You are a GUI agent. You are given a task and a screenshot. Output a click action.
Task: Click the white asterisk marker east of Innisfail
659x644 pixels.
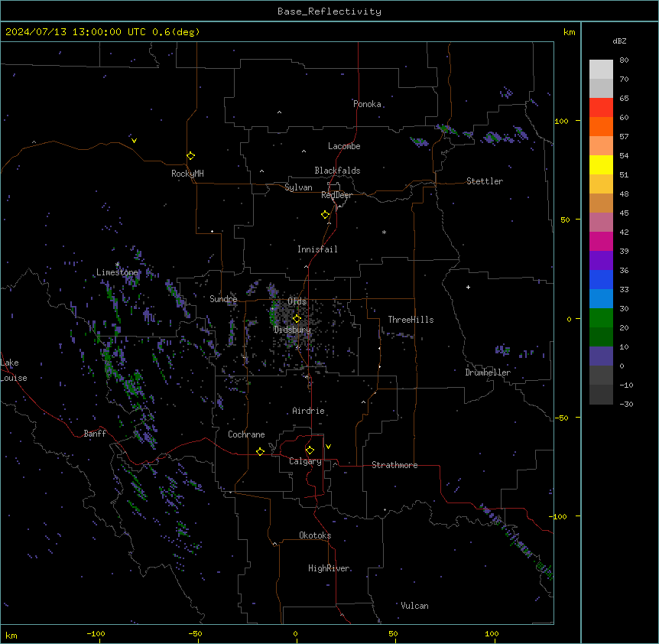pyautogui.click(x=384, y=232)
